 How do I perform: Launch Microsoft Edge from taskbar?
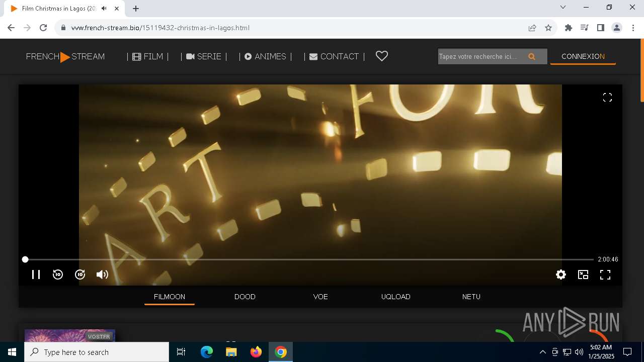pos(207,352)
